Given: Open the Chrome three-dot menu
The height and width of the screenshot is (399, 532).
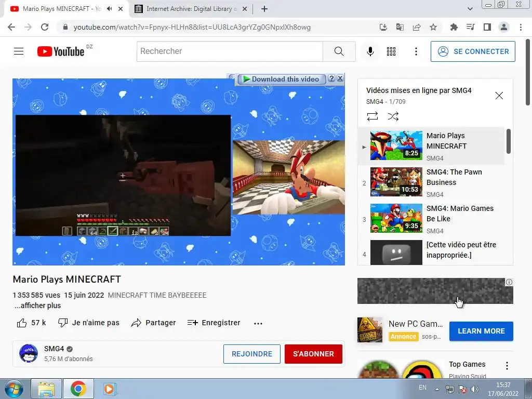Looking at the screenshot, I should tap(521, 27).
